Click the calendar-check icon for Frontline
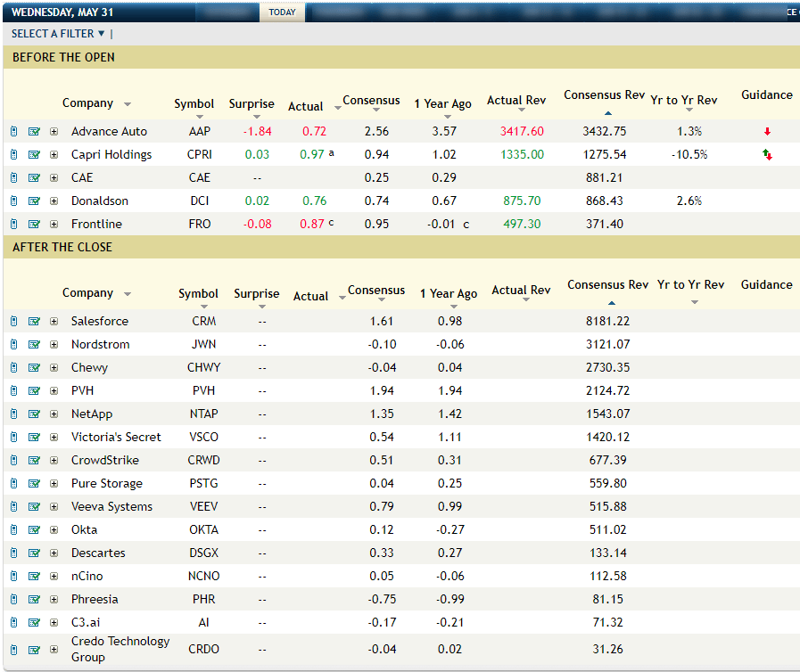The height and width of the screenshot is (672, 800). coord(34,225)
